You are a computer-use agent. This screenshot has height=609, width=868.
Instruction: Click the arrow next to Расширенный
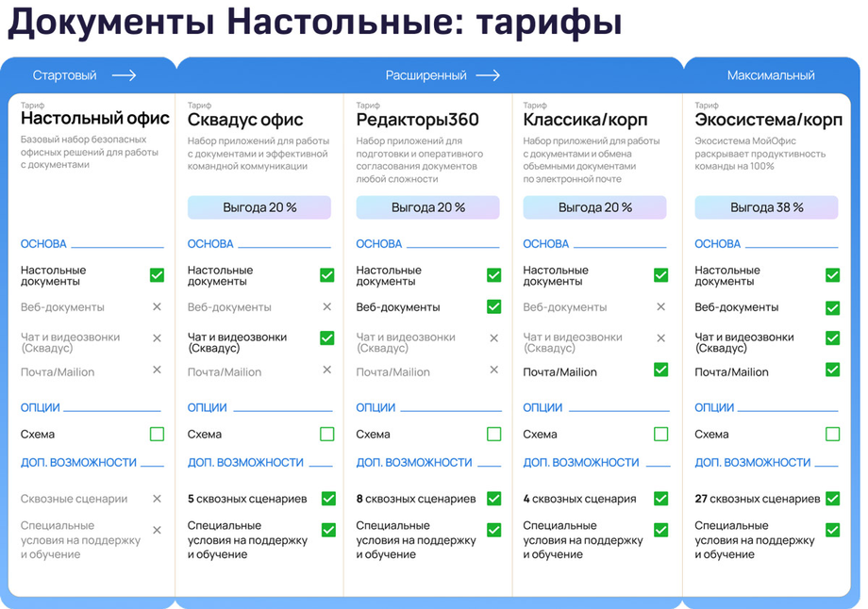[488, 75]
